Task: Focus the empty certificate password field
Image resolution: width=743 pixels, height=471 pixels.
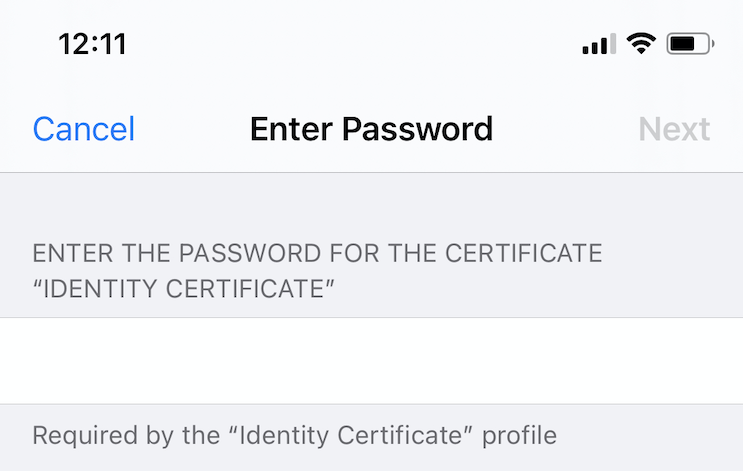Action: point(372,361)
